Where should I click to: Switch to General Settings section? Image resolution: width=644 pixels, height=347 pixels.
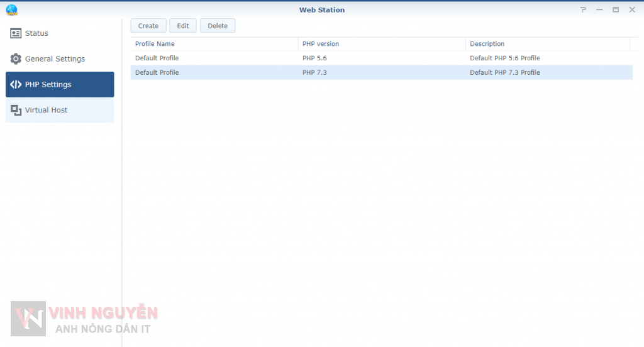[x=55, y=59]
